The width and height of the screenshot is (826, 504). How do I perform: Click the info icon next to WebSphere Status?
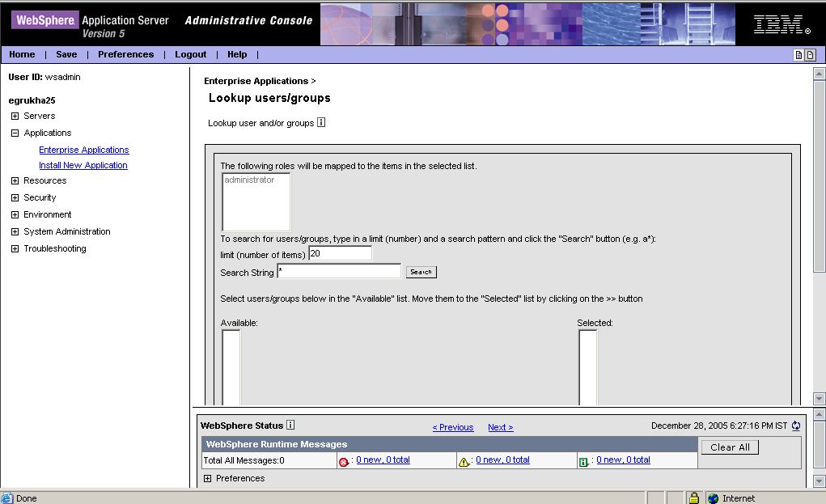[290, 425]
